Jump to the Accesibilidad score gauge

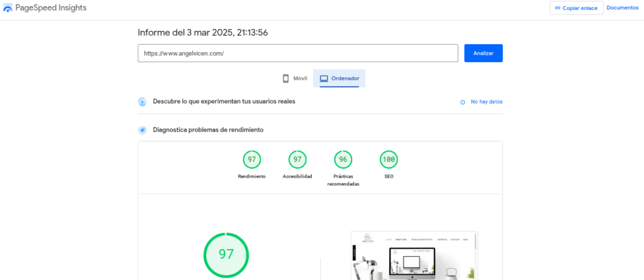point(297,159)
